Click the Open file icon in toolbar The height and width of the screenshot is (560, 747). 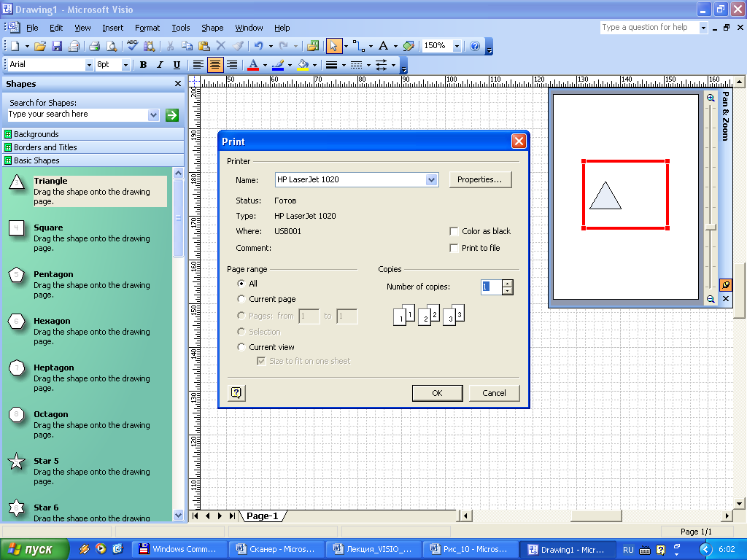coord(40,46)
